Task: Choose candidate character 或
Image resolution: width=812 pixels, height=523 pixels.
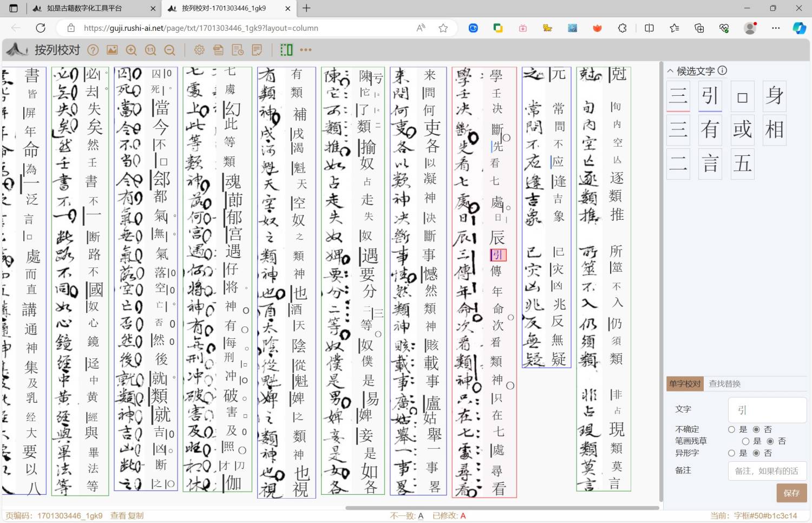Action: [x=743, y=130]
